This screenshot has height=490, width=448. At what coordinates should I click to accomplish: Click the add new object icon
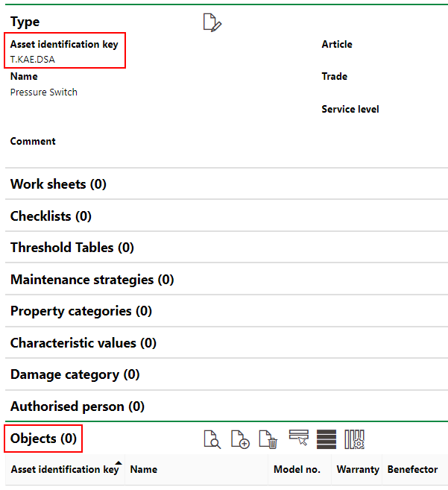pos(240,439)
